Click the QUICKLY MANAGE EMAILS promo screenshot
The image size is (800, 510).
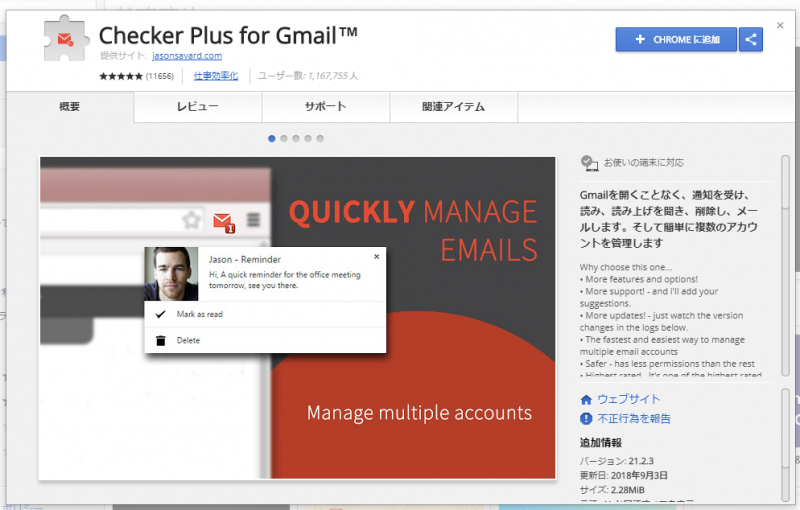click(x=297, y=318)
